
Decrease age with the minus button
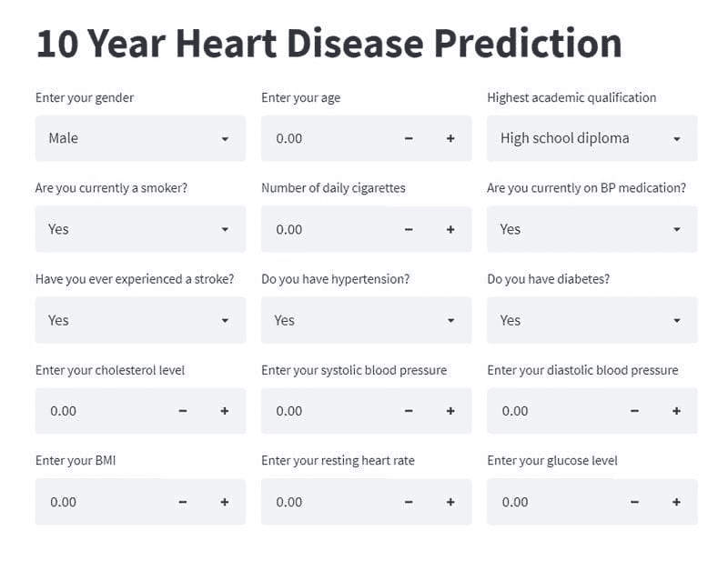click(409, 138)
